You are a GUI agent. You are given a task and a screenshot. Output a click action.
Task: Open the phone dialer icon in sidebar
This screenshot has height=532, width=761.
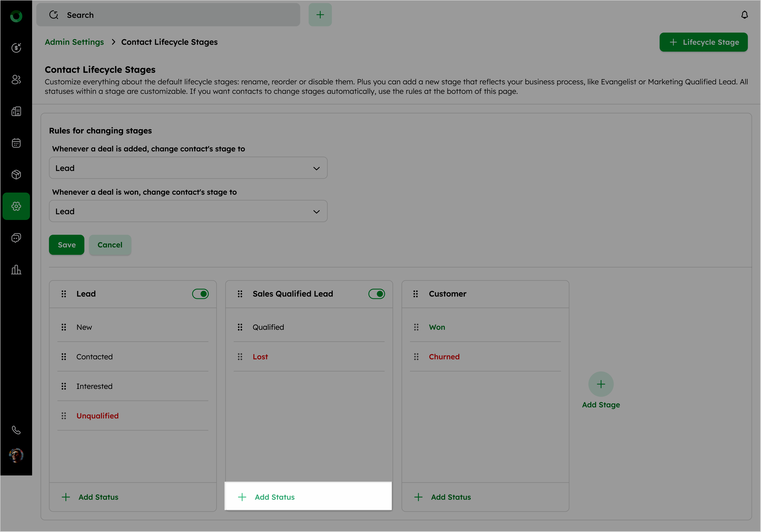16,430
